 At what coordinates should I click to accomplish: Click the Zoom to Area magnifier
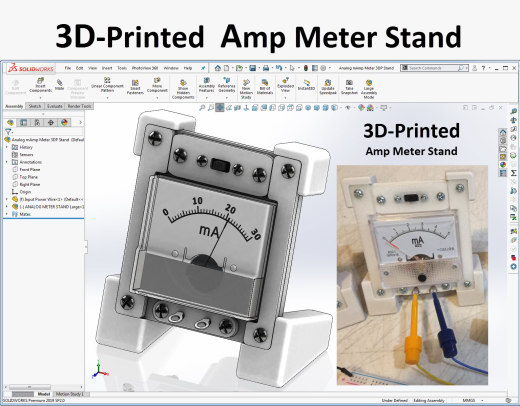[211, 108]
